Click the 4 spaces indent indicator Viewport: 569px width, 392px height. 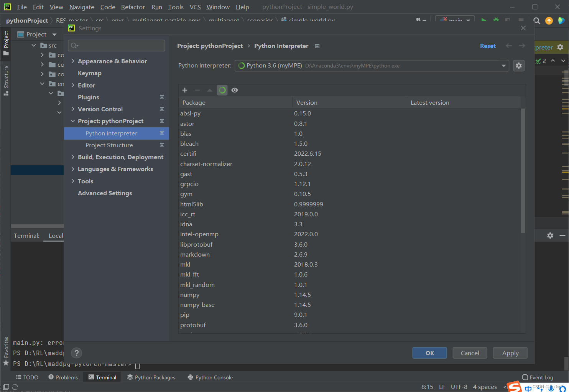(x=485, y=387)
